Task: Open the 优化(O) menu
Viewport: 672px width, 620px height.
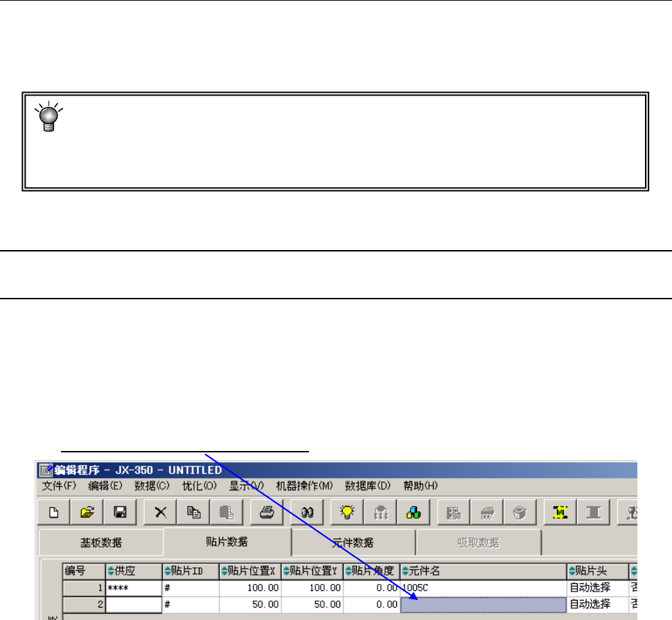Action: 200,486
